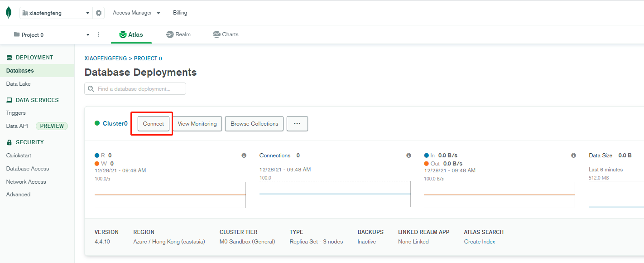The height and width of the screenshot is (263, 644).
Task: Click the XIAOFENGFENG breadcrumb link
Action: click(x=106, y=58)
